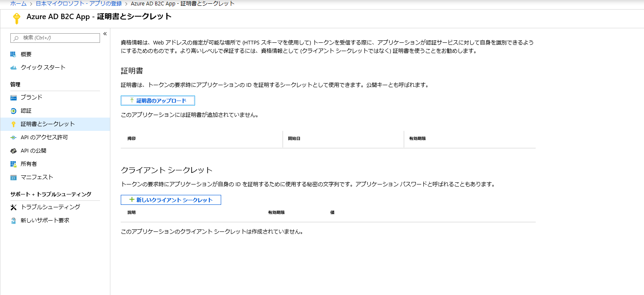Click the サポート + トラブルシューティング group label

pos(51,194)
